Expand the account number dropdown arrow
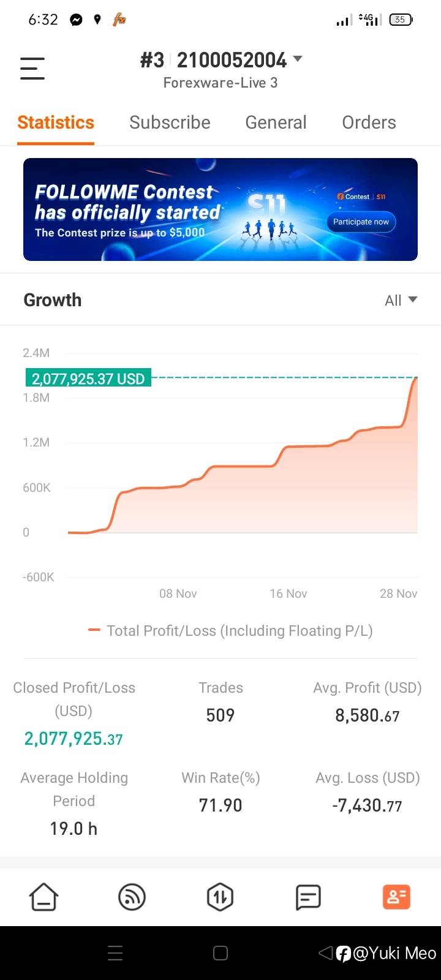This screenshot has height=980, width=441. click(x=298, y=59)
